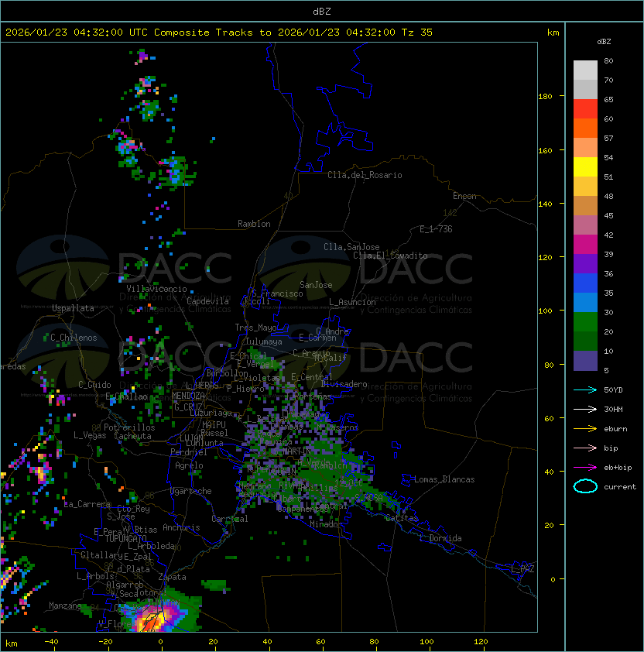Click the 'Agrelo' map label
This screenshot has height=652, width=644.
pyautogui.click(x=189, y=465)
